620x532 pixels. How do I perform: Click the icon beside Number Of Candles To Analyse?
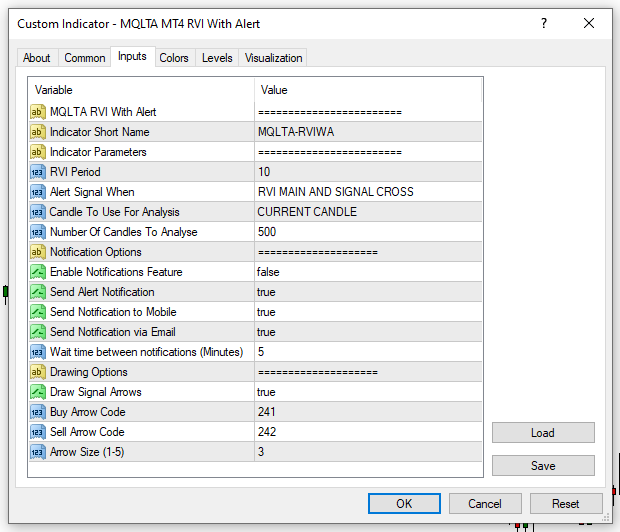pyautogui.click(x=38, y=232)
